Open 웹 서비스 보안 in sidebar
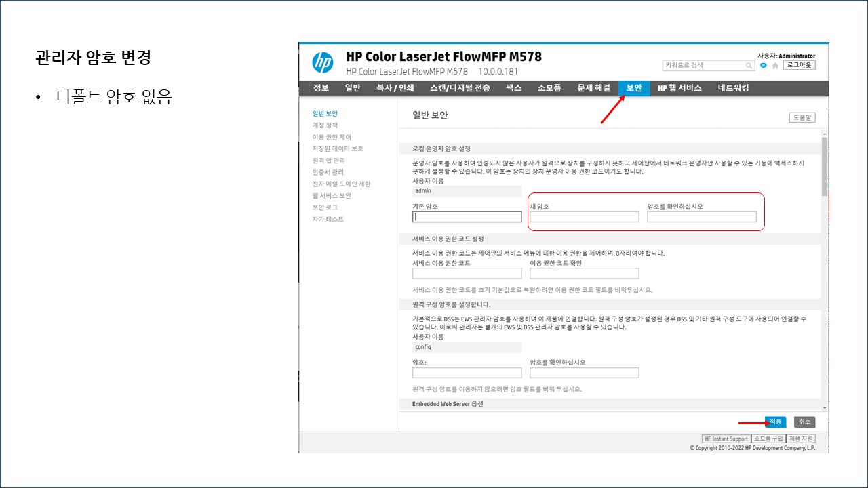Screen dimensions: 868x488 332,196
